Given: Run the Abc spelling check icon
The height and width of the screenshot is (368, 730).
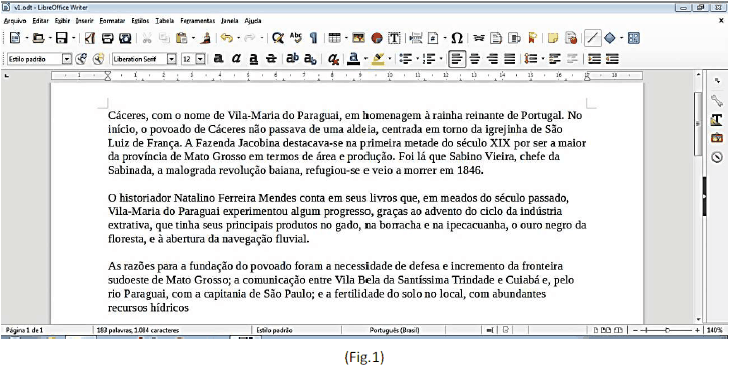Looking at the screenshot, I should pyautogui.click(x=296, y=37).
